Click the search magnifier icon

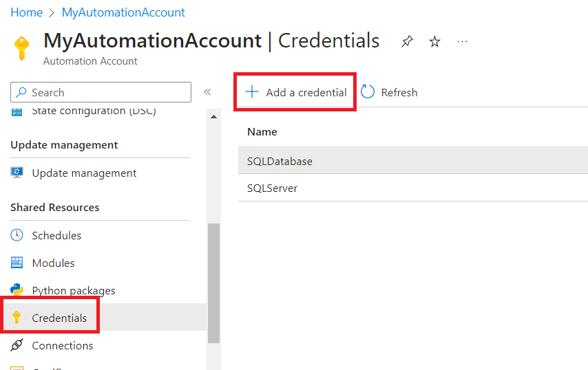[21, 91]
